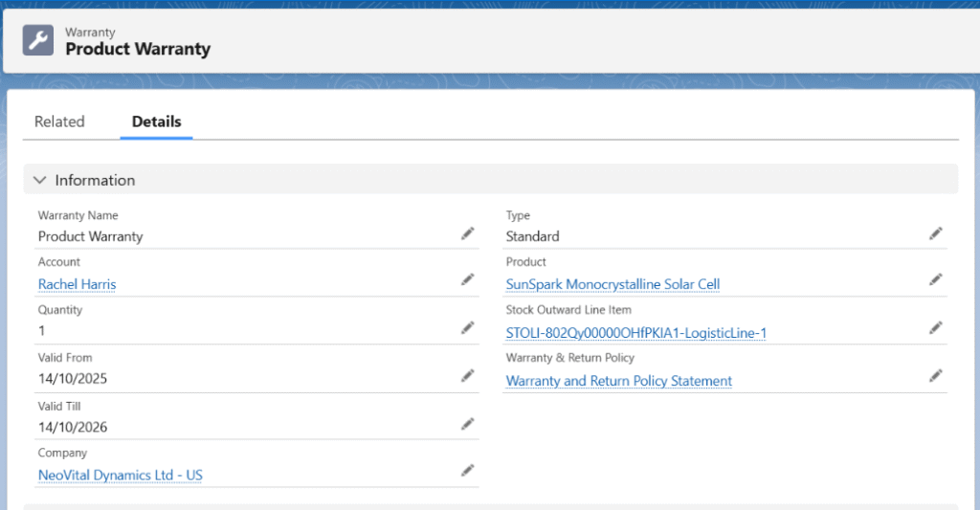Open the Rachel Harris account link
Screen dimensions: 980x510
tap(77, 284)
